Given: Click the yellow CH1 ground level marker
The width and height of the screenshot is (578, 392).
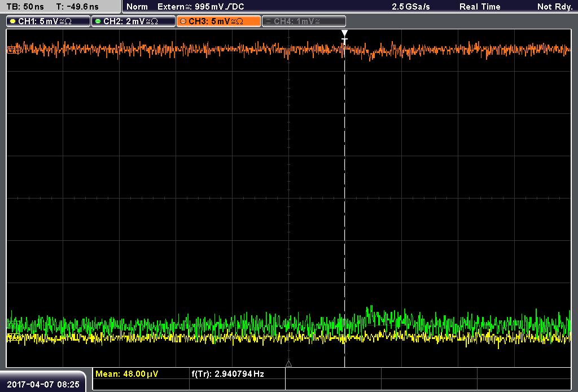Looking at the screenshot, I should 14,337.
